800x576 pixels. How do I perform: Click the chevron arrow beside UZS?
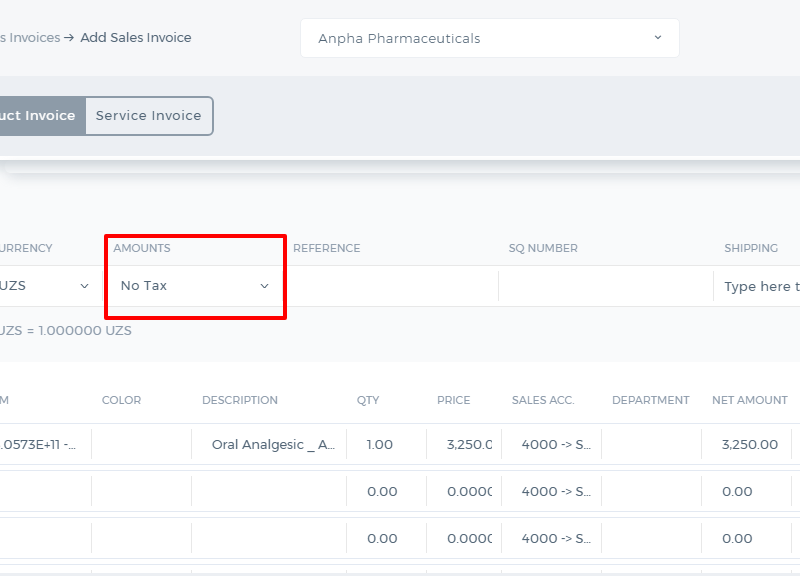85,286
